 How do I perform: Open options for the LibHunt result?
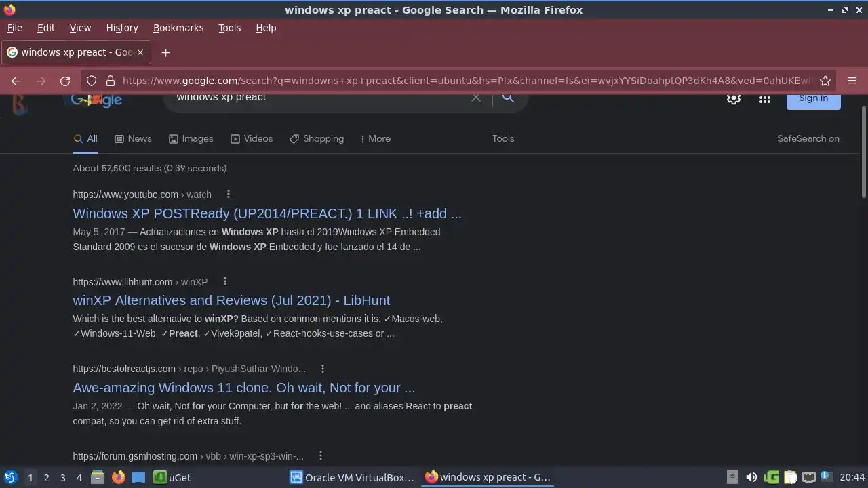click(x=225, y=281)
